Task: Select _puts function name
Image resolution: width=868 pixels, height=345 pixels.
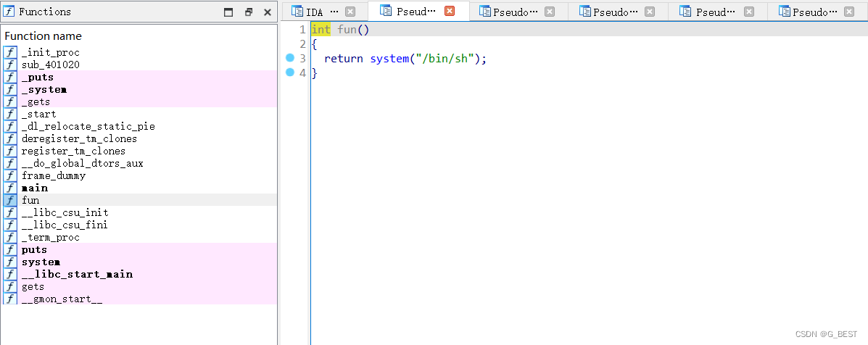Action: (x=38, y=78)
